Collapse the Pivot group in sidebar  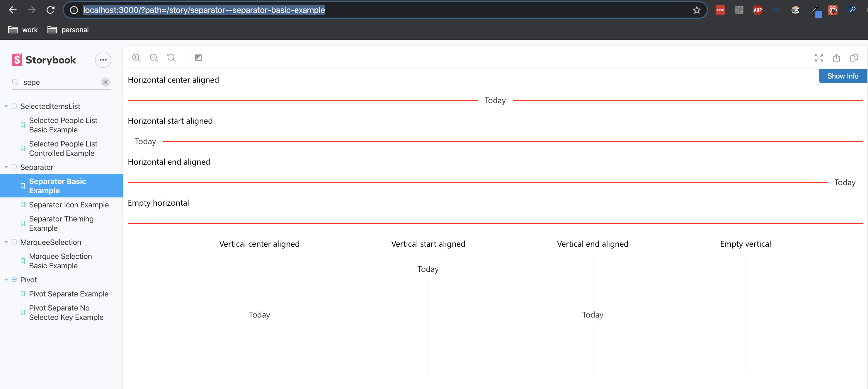click(6, 279)
